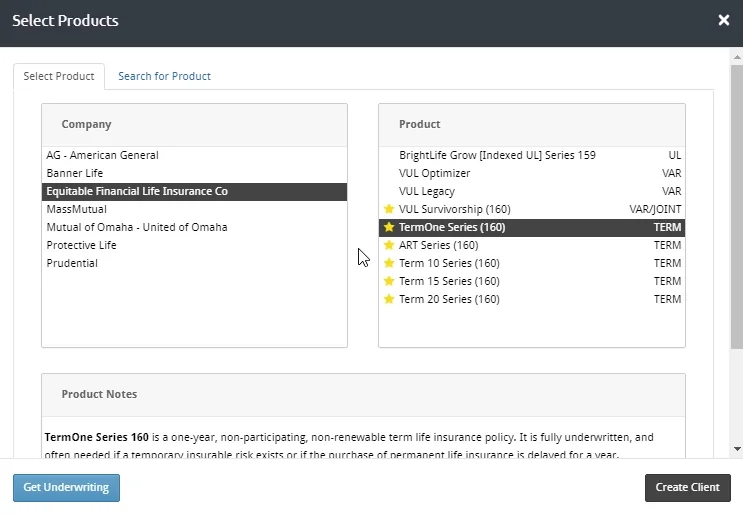743x514 pixels.
Task: Open the Search for Product tab
Action: 164,76
